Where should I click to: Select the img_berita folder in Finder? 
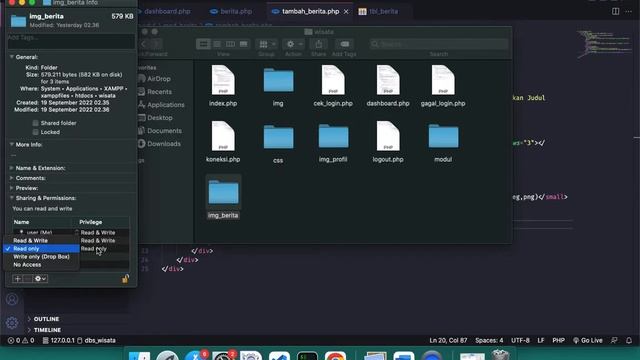tap(223, 192)
